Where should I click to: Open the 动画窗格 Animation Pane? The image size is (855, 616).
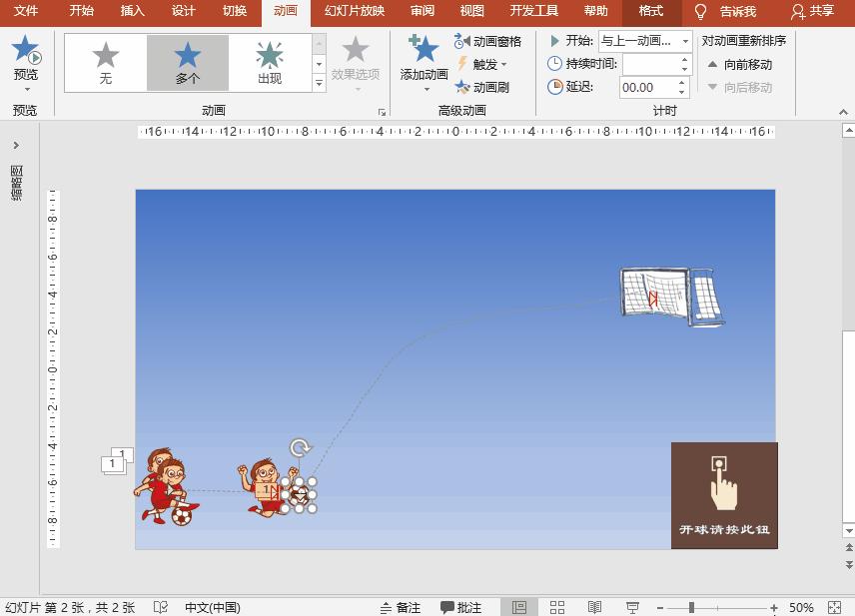(486, 42)
